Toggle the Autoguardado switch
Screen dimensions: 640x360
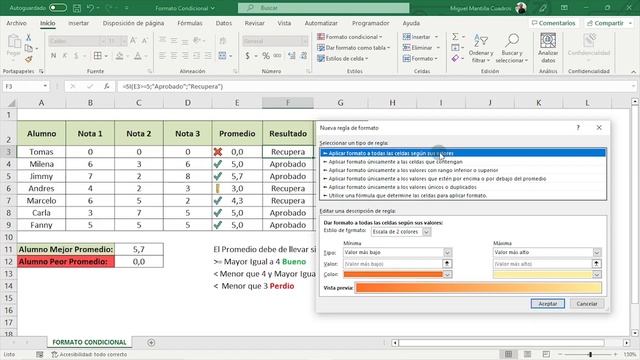click(x=58, y=8)
